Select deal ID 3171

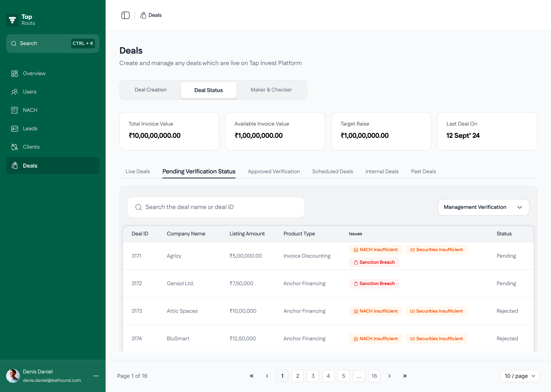click(x=136, y=256)
